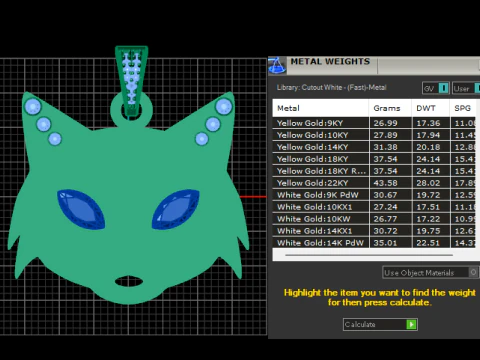This screenshot has height=360, width=480.
Task: Click the Library: Cutout White label
Action: 331,87
